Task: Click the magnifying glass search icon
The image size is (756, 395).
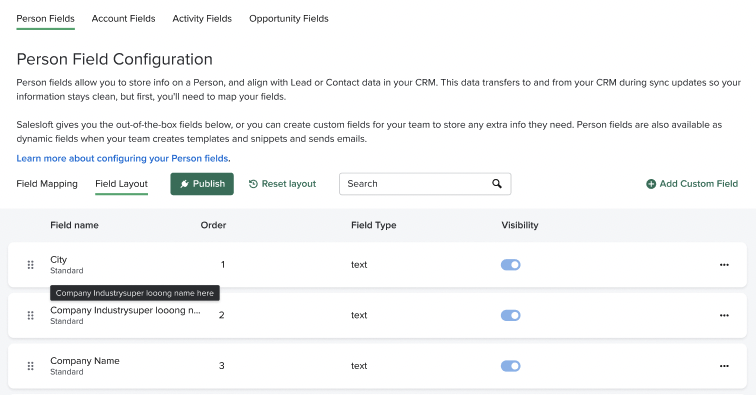Action: 497,184
